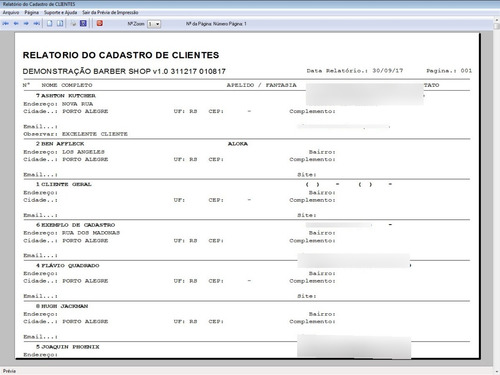The width and height of the screenshot is (500, 375).
Task: Click Sair da Prévia de Impressão
Action: 110,12
